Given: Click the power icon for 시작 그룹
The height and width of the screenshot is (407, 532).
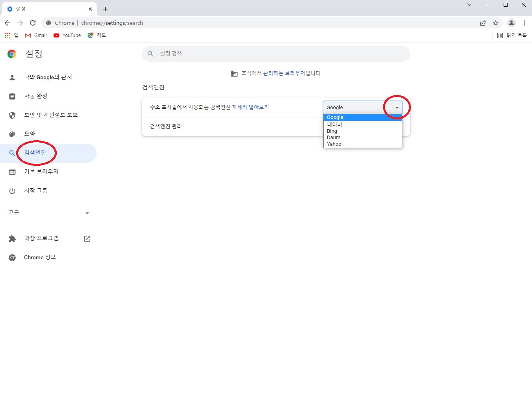Looking at the screenshot, I should pyautogui.click(x=12, y=191).
